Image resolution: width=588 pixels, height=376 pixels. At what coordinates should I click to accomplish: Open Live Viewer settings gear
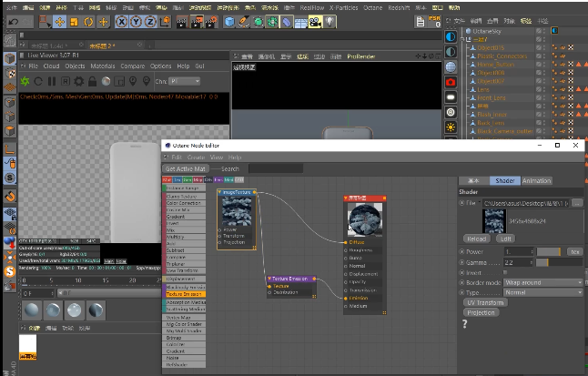[x=79, y=81]
